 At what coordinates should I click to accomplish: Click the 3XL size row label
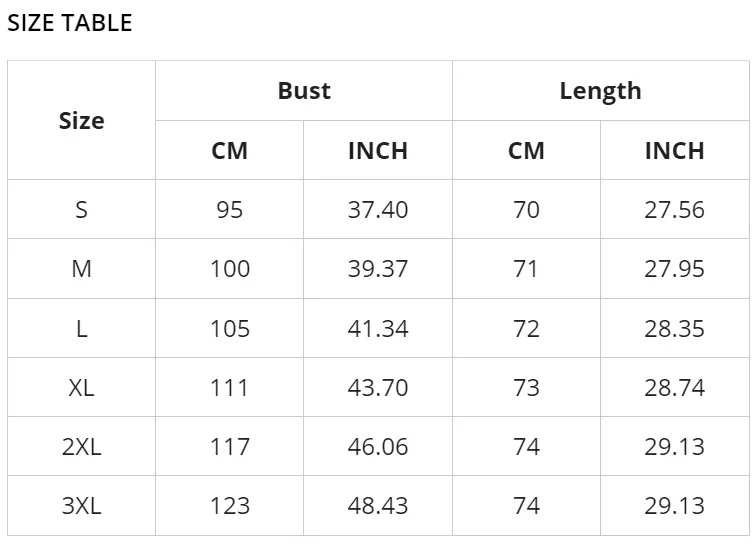(x=82, y=506)
